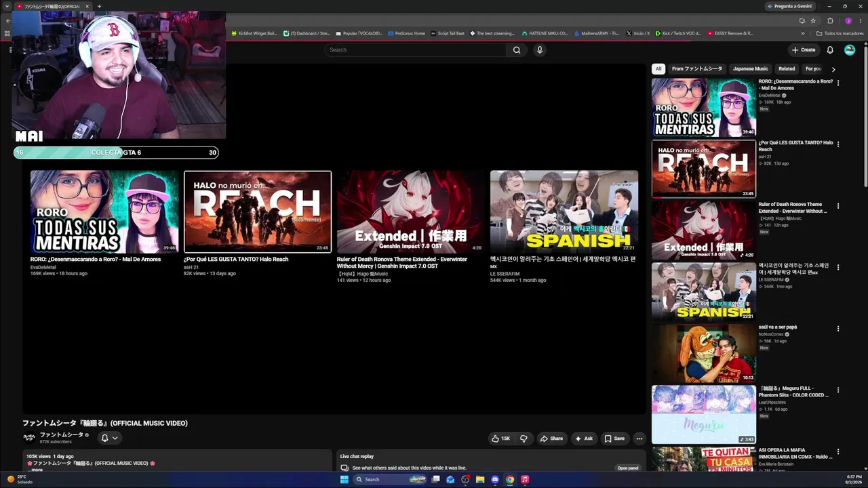Show more filter chips with right arrow
Viewport: 868px width, 488px height.
(833, 69)
